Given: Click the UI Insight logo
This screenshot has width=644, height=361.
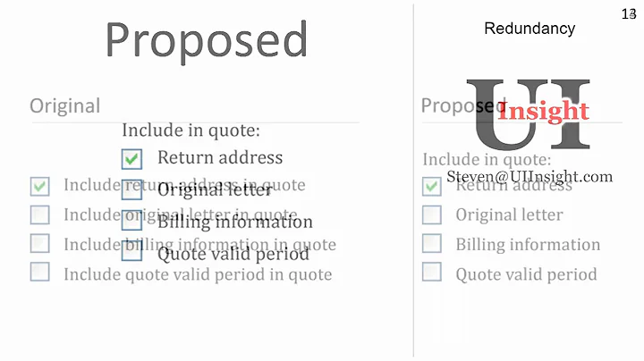Looking at the screenshot, I should tap(530, 113).
